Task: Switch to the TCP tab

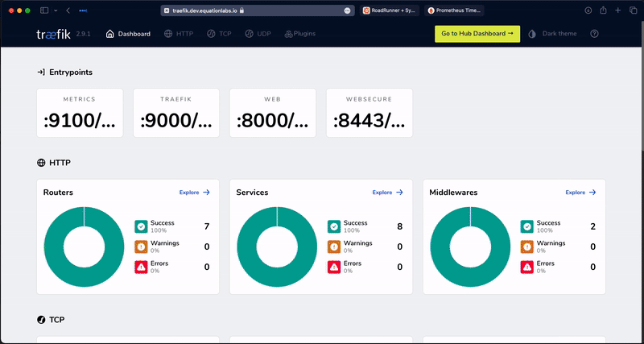Action: [219, 34]
